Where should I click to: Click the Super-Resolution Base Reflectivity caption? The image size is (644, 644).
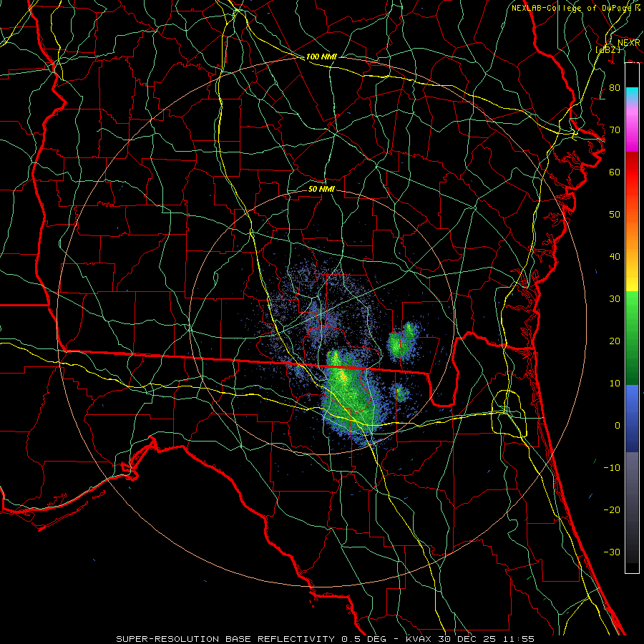325,639
